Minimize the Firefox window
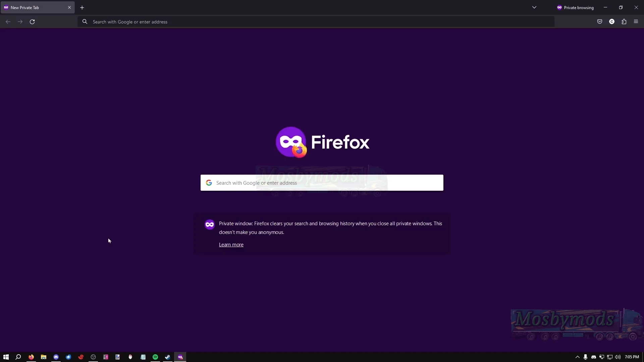This screenshot has height=362, width=644. click(605, 7)
